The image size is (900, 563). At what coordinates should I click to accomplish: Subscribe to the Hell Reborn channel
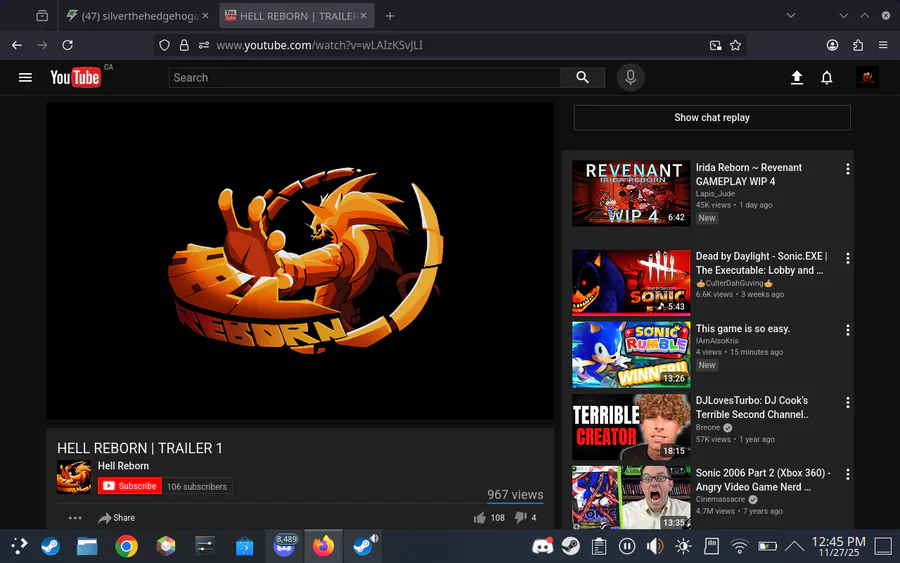point(130,486)
